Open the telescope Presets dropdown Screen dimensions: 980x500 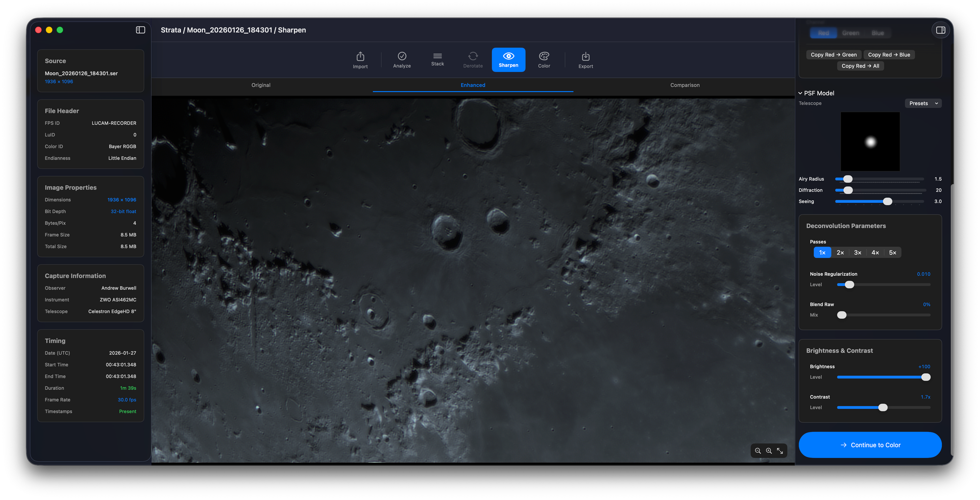point(923,103)
